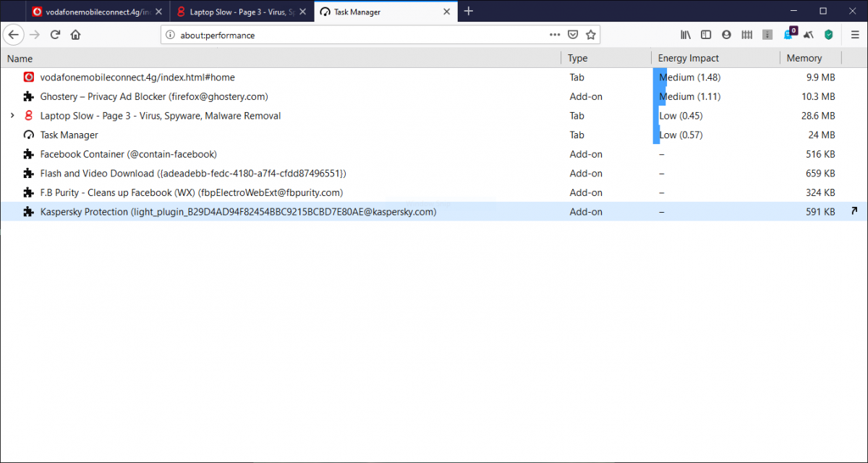Click the puzzle icon beside Ghostery row

pyautogui.click(x=28, y=96)
